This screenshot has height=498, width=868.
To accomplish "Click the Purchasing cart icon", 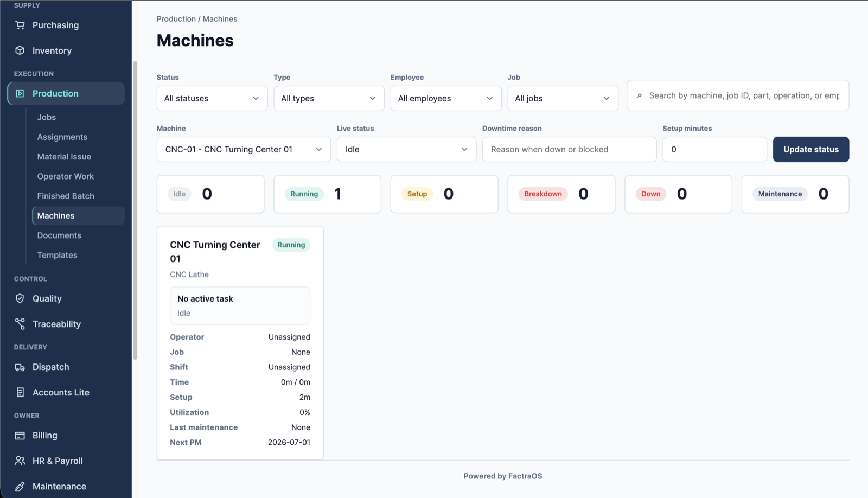I will (20, 25).
